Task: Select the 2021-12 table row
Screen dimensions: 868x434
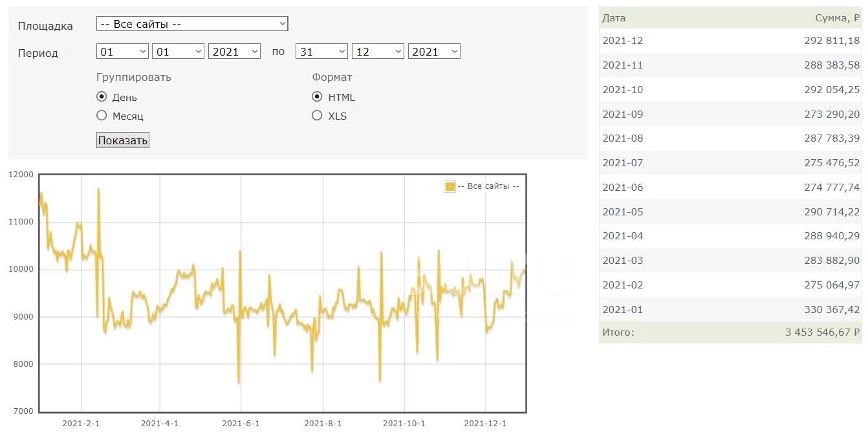Action: coord(730,41)
